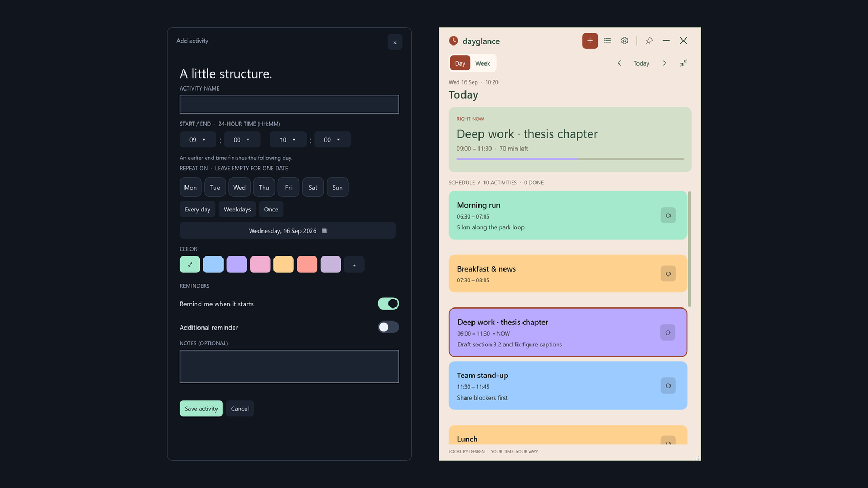Viewport: 868px width, 488px height.
Task: Open dayglance settings gear icon
Action: coord(624,41)
